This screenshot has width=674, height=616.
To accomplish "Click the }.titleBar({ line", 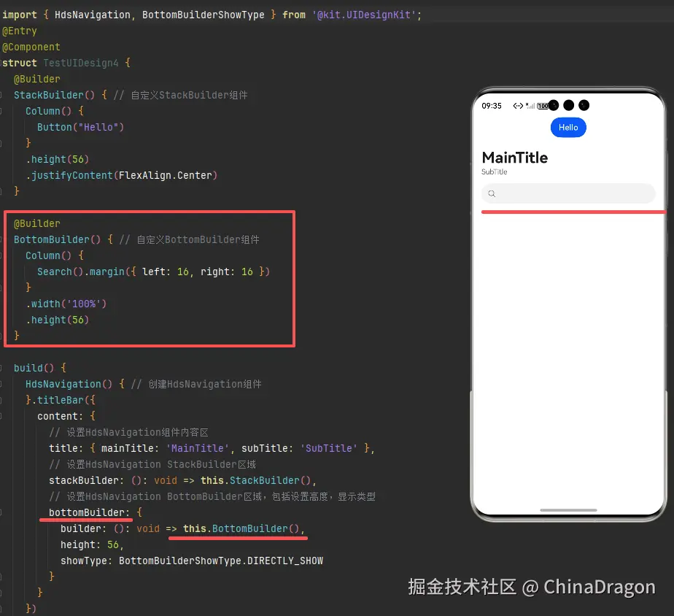I will click(60, 400).
